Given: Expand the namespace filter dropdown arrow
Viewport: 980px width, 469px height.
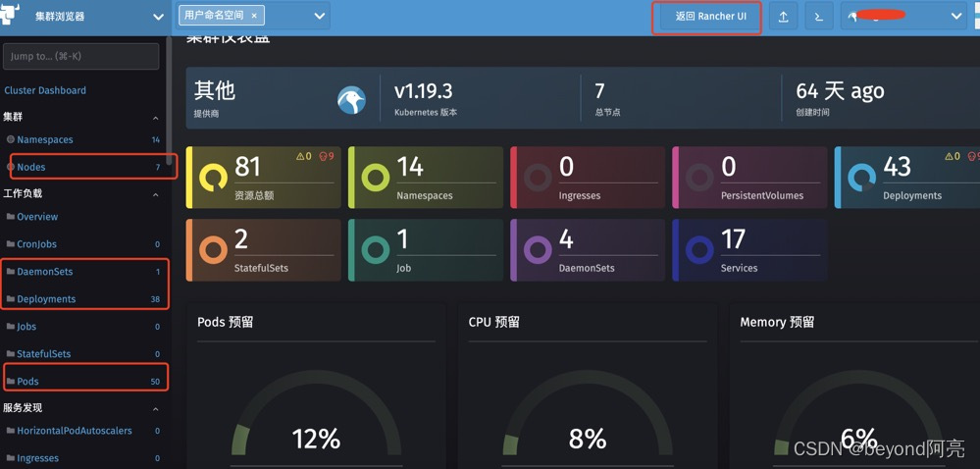Looking at the screenshot, I should (x=320, y=16).
